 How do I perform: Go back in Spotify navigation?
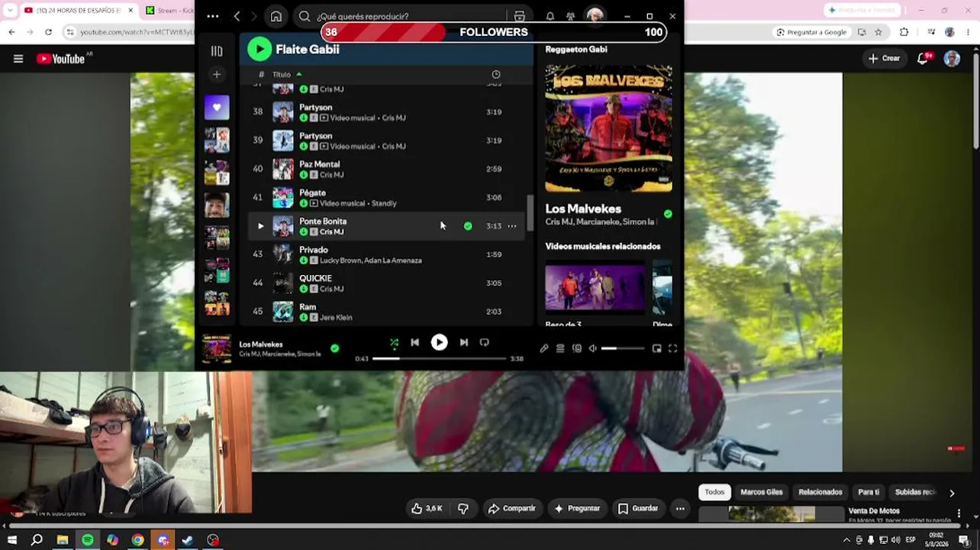pyautogui.click(x=237, y=16)
